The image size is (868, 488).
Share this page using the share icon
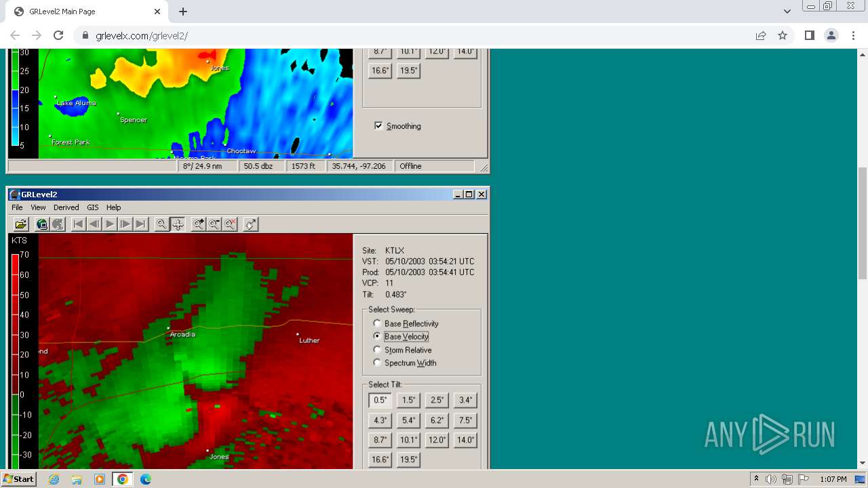(761, 35)
